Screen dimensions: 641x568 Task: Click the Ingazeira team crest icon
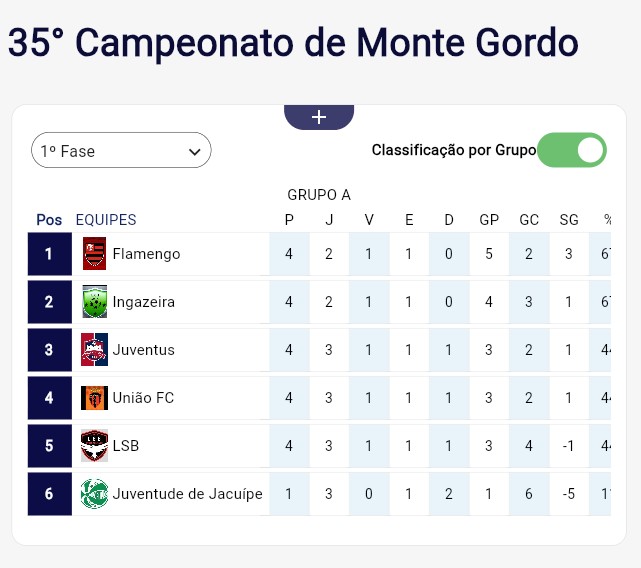94,302
